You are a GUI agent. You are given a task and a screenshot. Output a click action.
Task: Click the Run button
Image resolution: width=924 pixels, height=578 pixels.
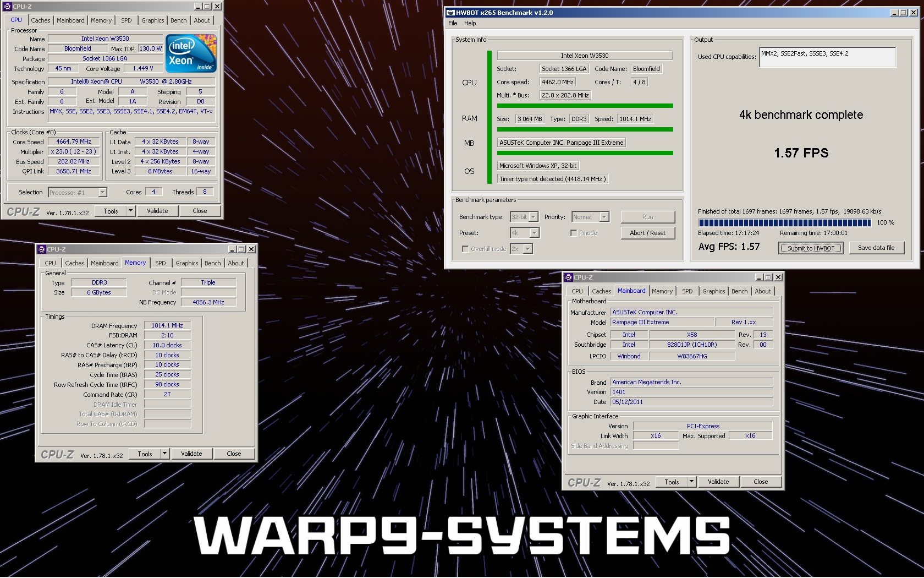coord(648,217)
